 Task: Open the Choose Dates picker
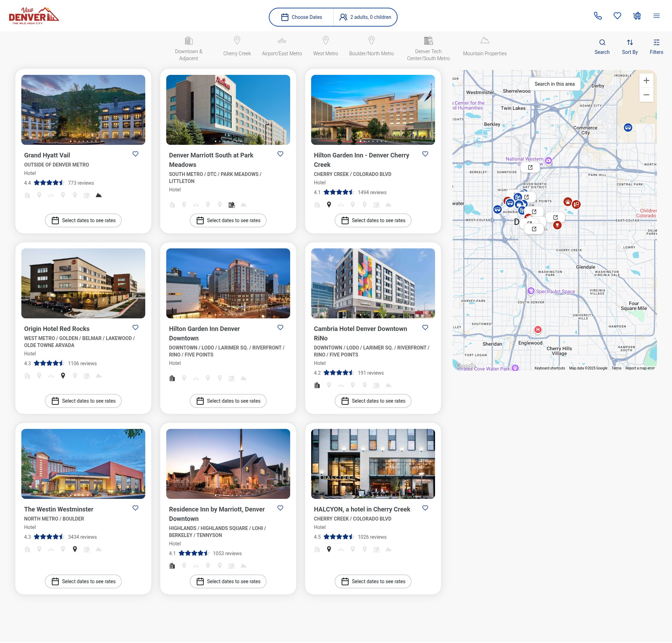pyautogui.click(x=302, y=17)
